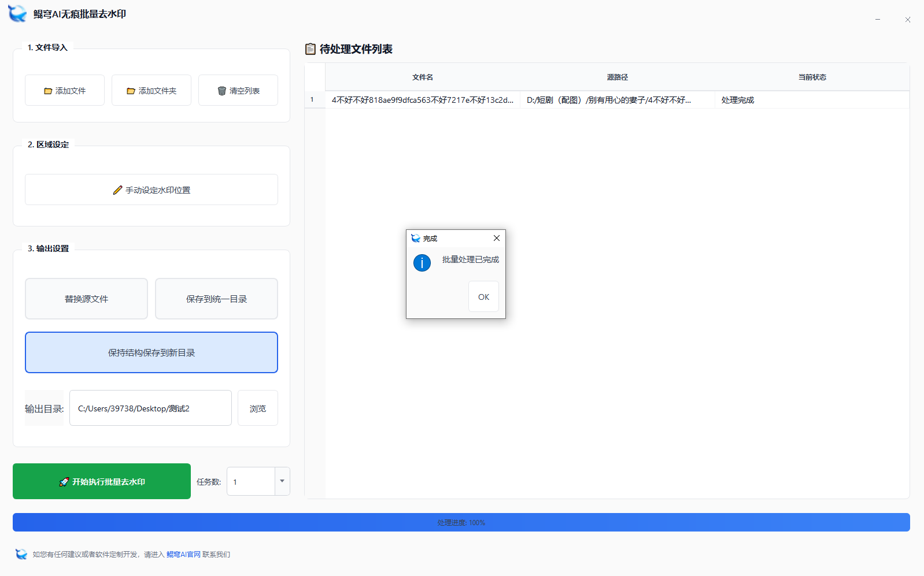Select row number 1 header
This screenshot has width=924, height=576.
(315, 100)
